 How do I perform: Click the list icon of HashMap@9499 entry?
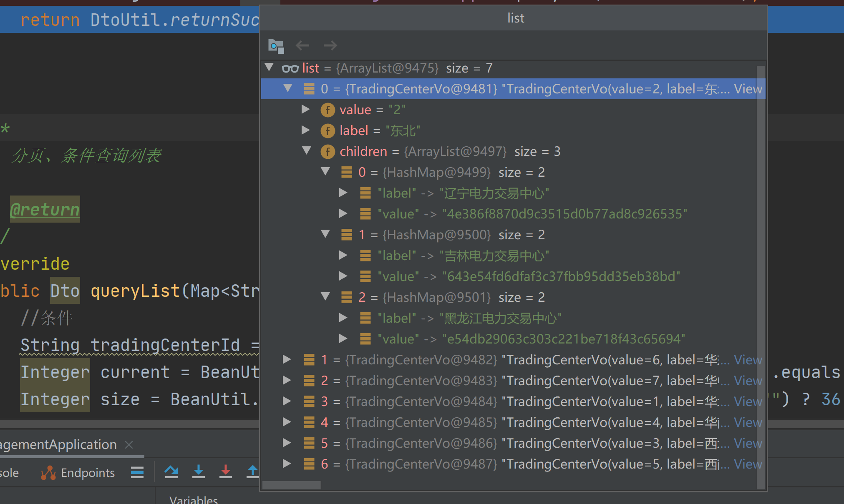point(346,172)
